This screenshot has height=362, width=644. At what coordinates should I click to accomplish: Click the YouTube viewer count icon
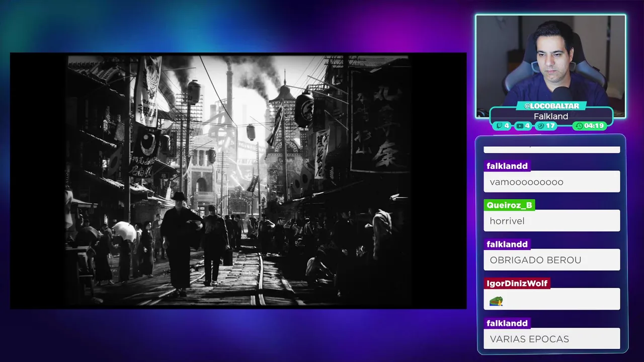[520, 126]
